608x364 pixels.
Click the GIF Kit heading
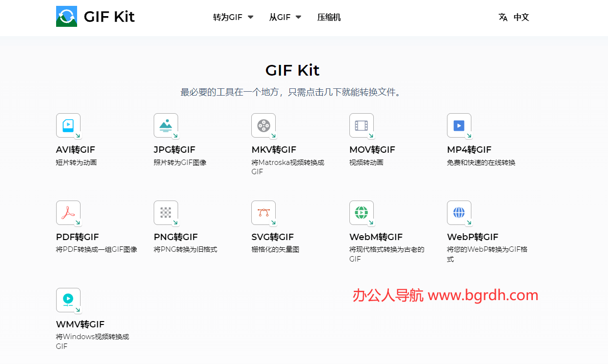[292, 70]
